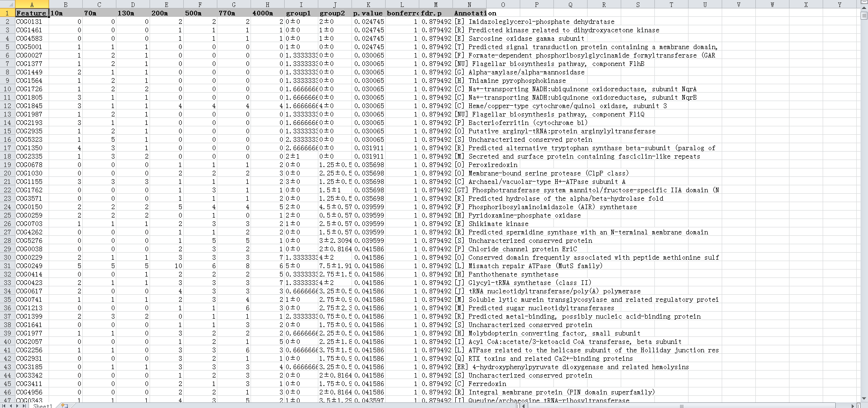Jump to first sheet using tab navigation arrow
868x408 pixels.
point(4,406)
